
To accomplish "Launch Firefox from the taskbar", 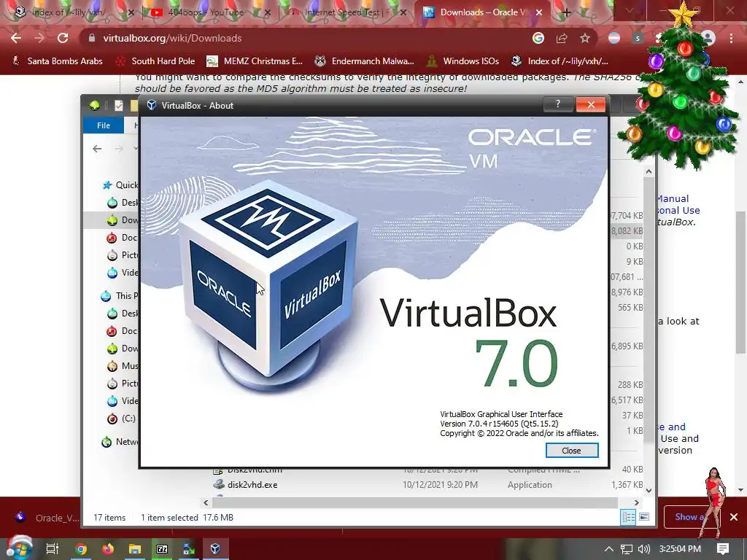I will (108, 549).
